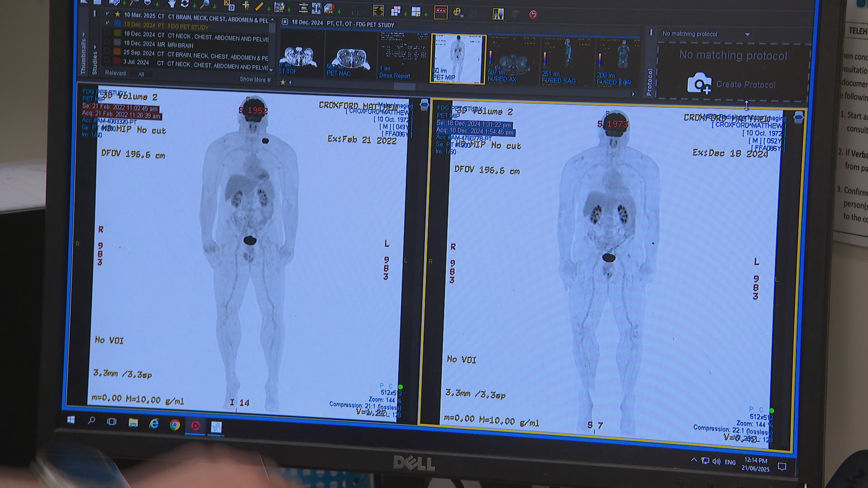
Task: Click the red undo reset icon
Action: [533, 15]
